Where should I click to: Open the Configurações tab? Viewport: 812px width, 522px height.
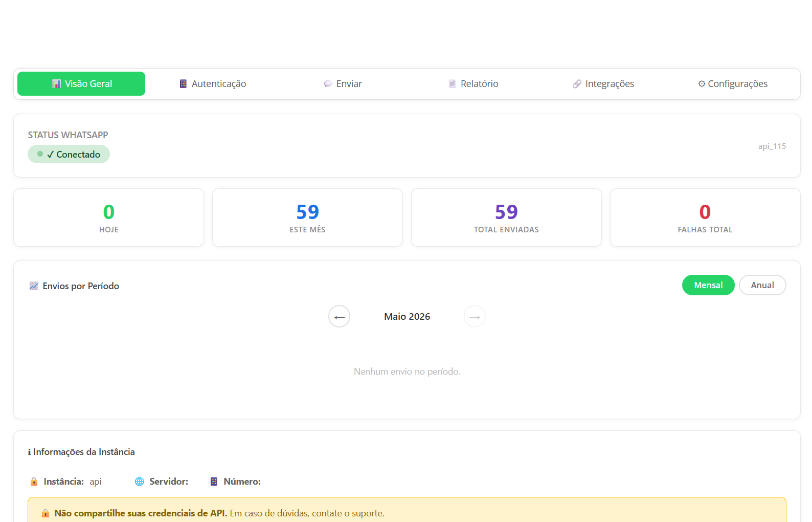[733, 83]
